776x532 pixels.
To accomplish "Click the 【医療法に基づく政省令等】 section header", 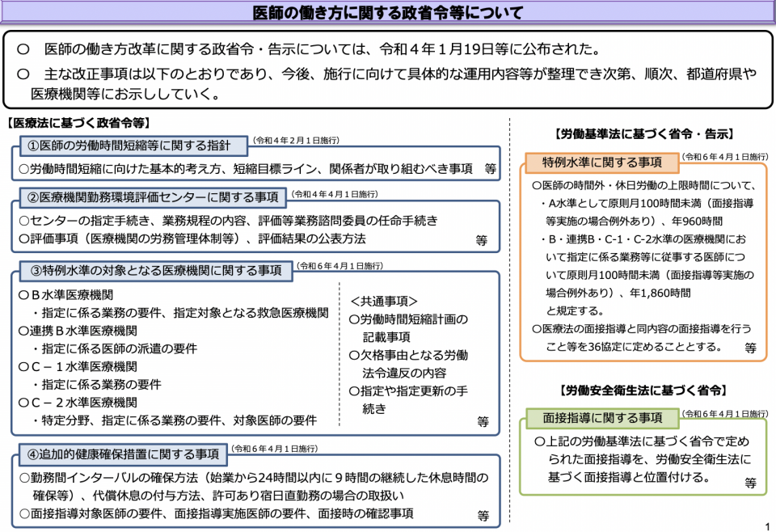I will [x=78, y=123].
